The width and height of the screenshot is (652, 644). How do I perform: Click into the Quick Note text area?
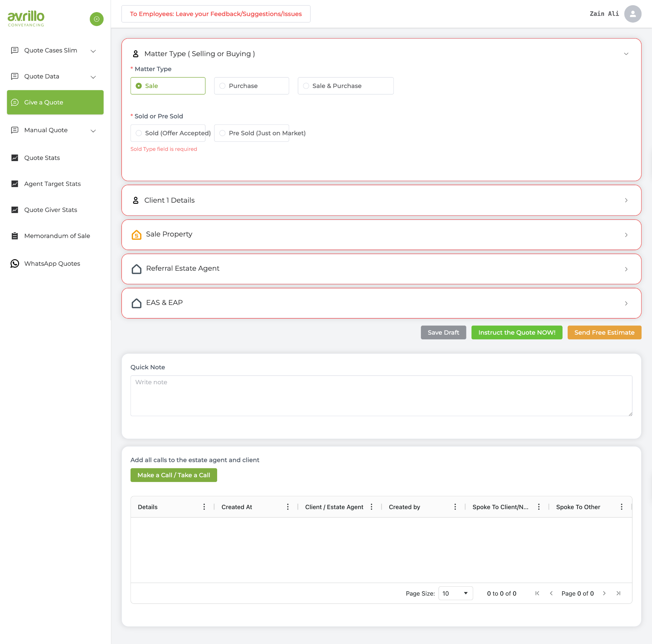tap(381, 396)
